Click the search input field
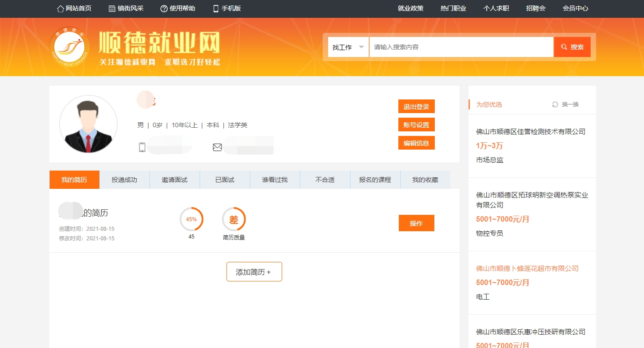The height and width of the screenshot is (348, 644). pyautogui.click(x=461, y=47)
